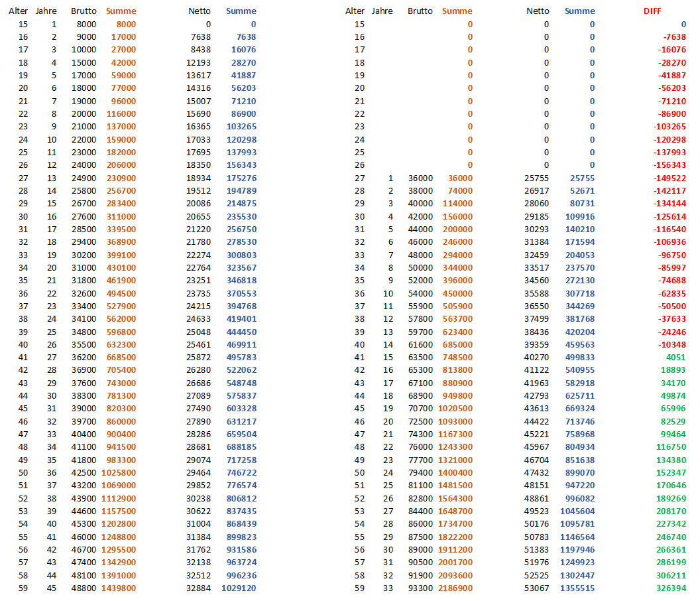Click the orange total 2186900

pos(455,588)
